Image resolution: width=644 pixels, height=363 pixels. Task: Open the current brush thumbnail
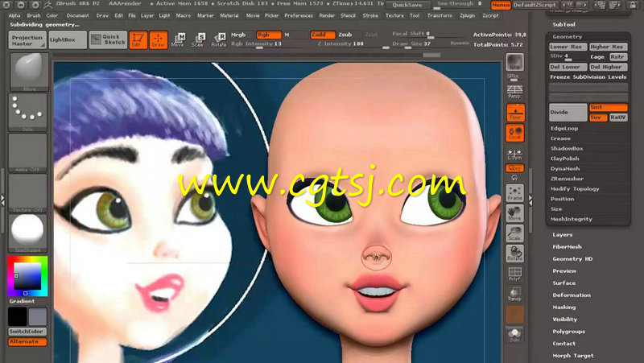pos(28,72)
